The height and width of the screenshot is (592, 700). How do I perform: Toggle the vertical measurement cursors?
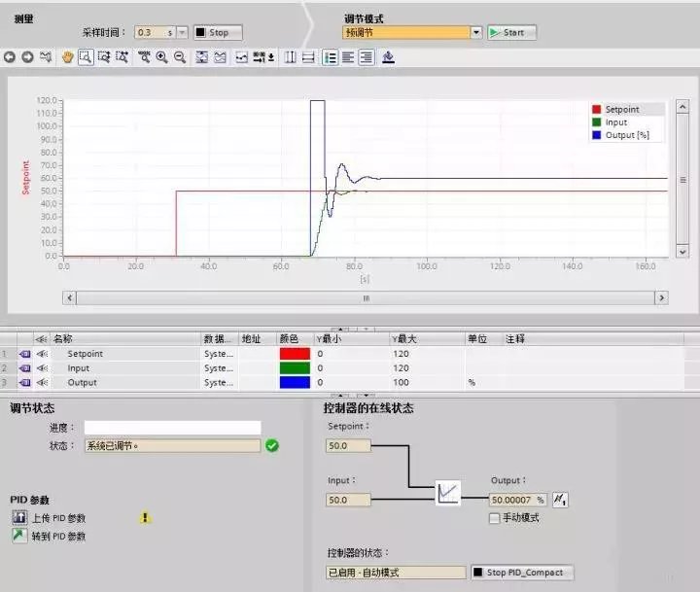[x=290, y=57]
